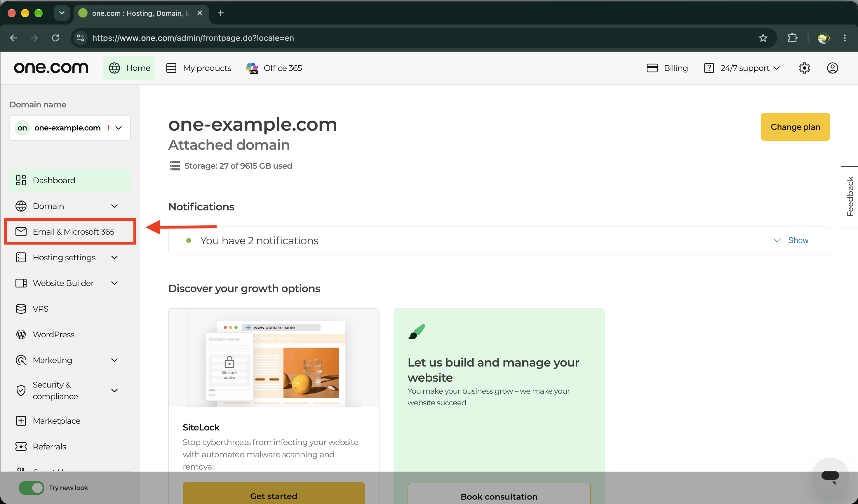Open Email & Microsoft 365
Screen dimensions: 858x504
click(x=70, y=232)
